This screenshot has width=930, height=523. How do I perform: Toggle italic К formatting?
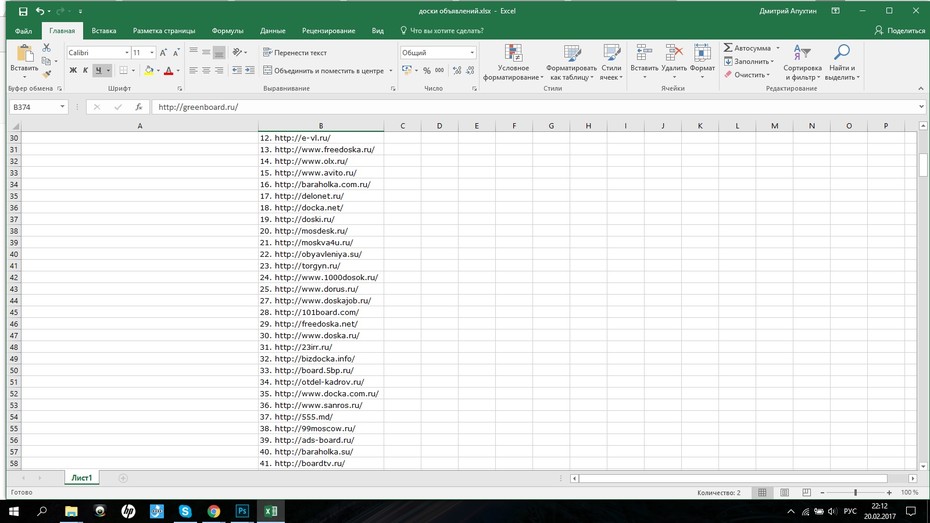pyautogui.click(x=85, y=71)
